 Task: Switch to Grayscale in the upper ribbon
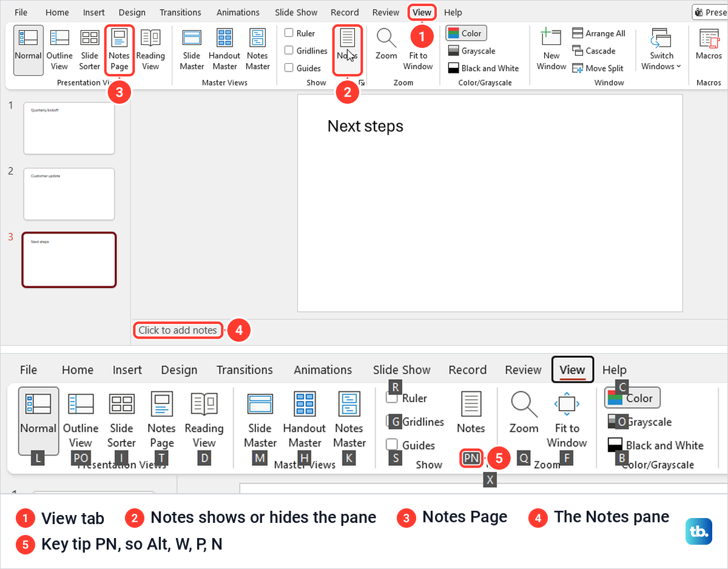(x=471, y=51)
